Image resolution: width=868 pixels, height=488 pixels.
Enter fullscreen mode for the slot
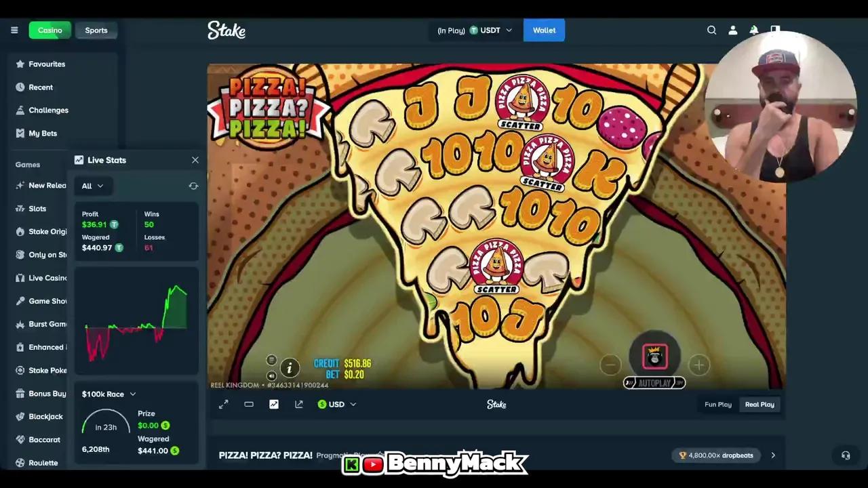tap(224, 404)
